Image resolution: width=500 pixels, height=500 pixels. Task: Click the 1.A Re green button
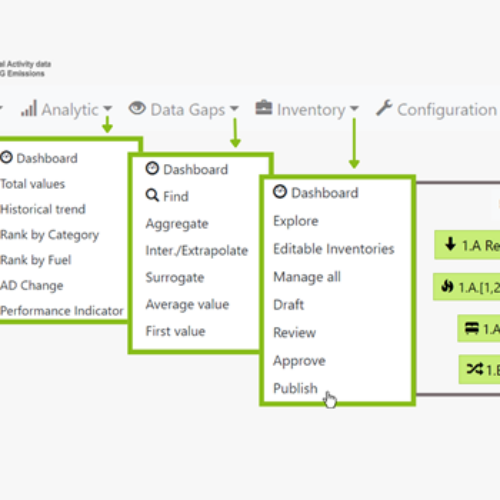467,245
